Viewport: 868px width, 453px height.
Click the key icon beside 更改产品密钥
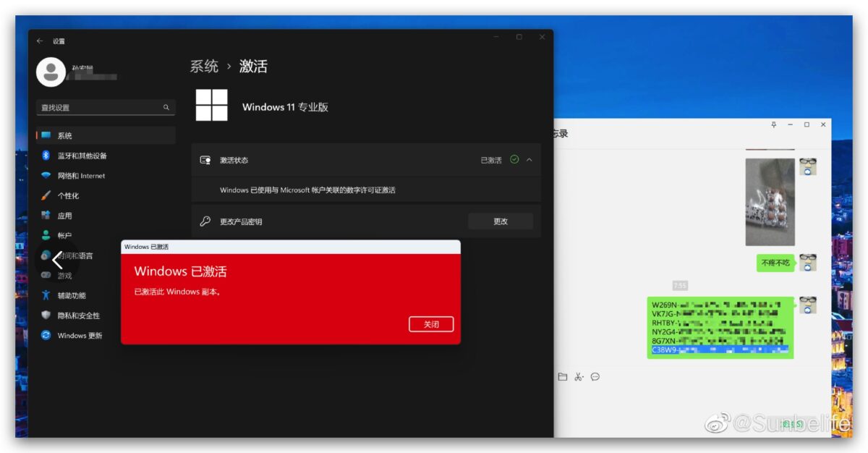tap(205, 221)
